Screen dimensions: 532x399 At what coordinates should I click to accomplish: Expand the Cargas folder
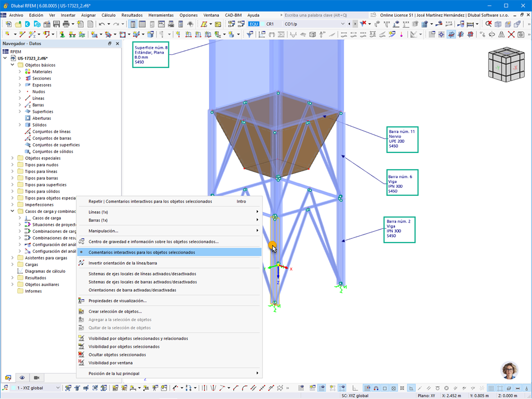12,264
